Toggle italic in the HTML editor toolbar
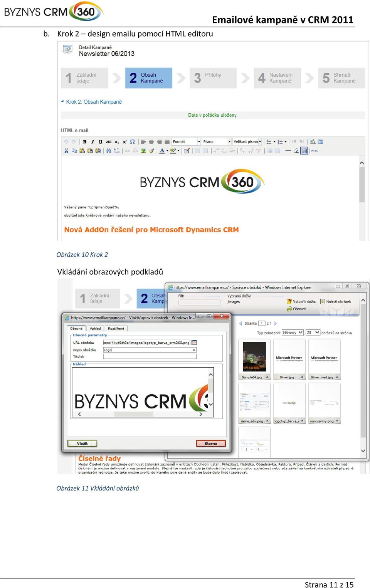Viewport: 370px width, 588px height. click(x=92, y=142)
